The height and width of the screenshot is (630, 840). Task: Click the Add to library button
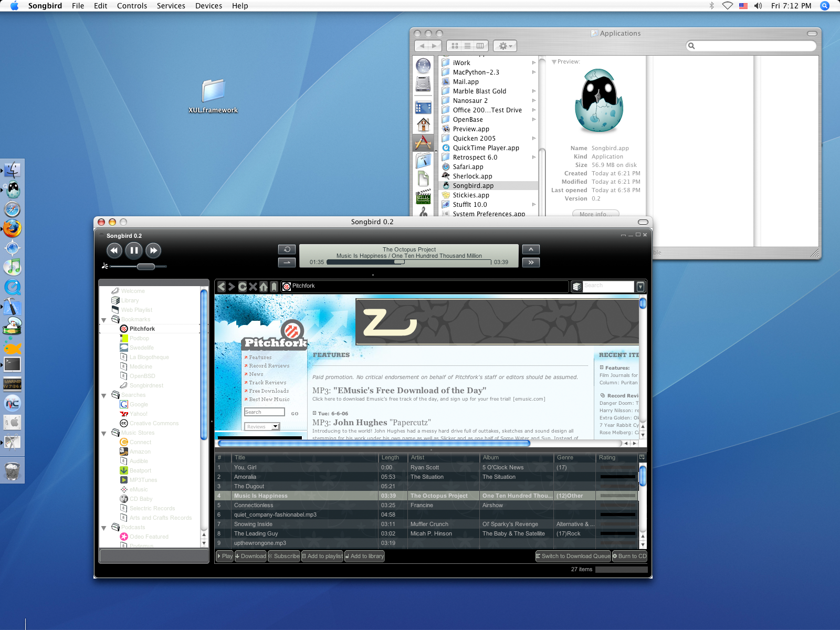[x=364, y=556]
